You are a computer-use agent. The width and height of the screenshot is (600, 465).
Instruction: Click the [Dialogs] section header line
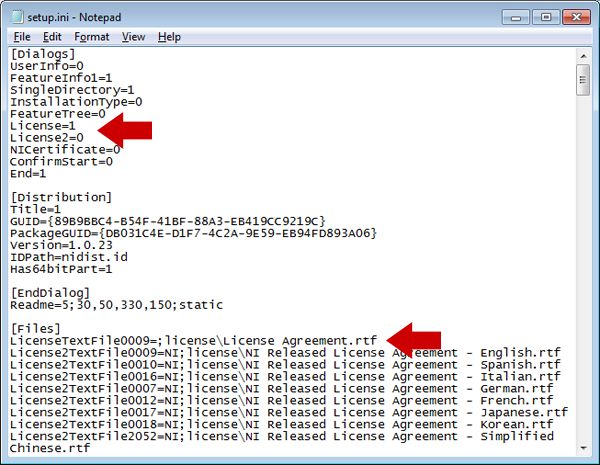click(42, 54)
